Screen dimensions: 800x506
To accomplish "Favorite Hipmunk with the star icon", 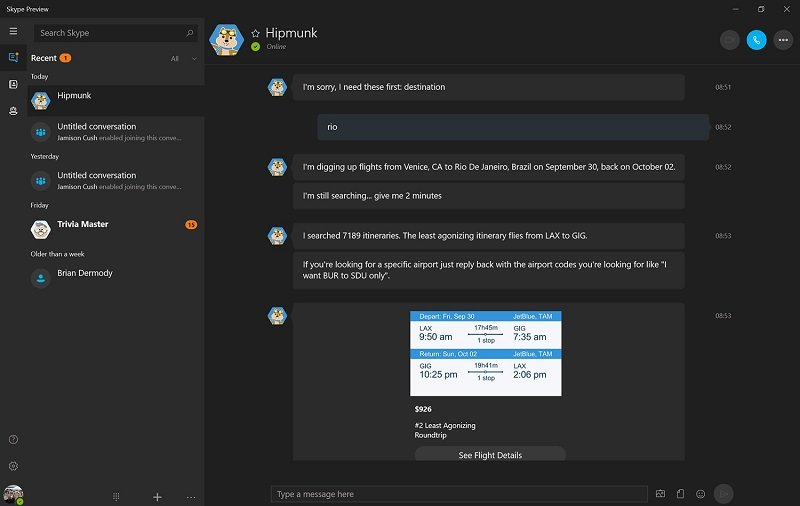I will [x=256, y=33].
